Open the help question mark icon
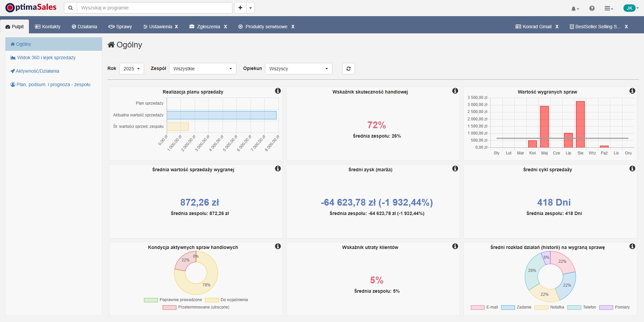This screenshot has height=322, width=644. [x=592, y=8]
